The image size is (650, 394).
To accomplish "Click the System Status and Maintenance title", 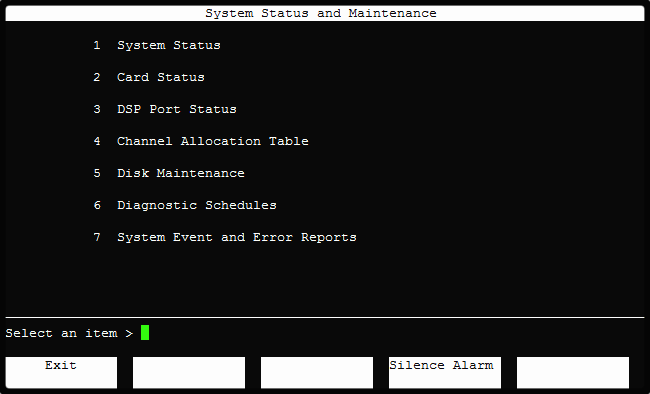I will [321, 13].
